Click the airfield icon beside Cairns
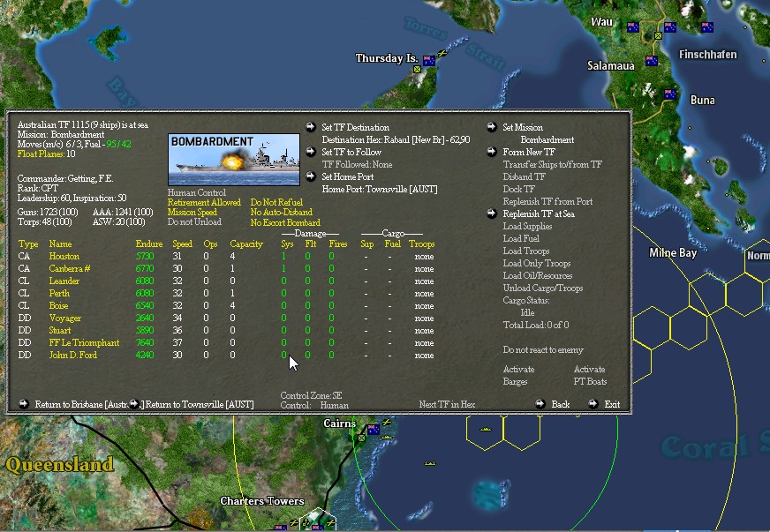 tap(387, 422)
